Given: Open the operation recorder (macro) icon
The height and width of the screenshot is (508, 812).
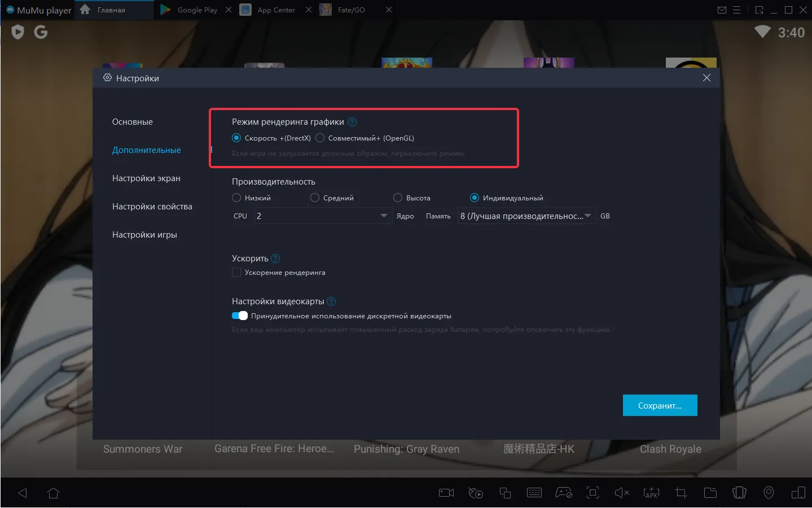Looking at the screenshot, I should 476,493.
